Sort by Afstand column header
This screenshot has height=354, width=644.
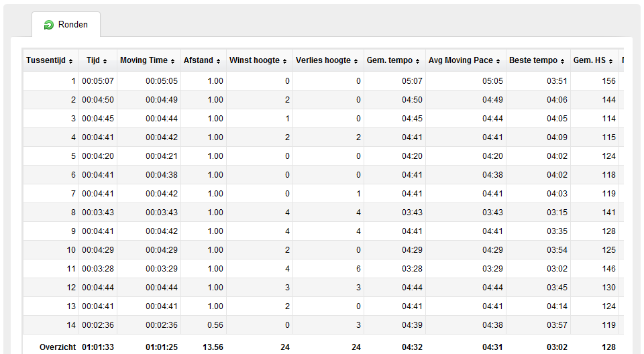203,60
